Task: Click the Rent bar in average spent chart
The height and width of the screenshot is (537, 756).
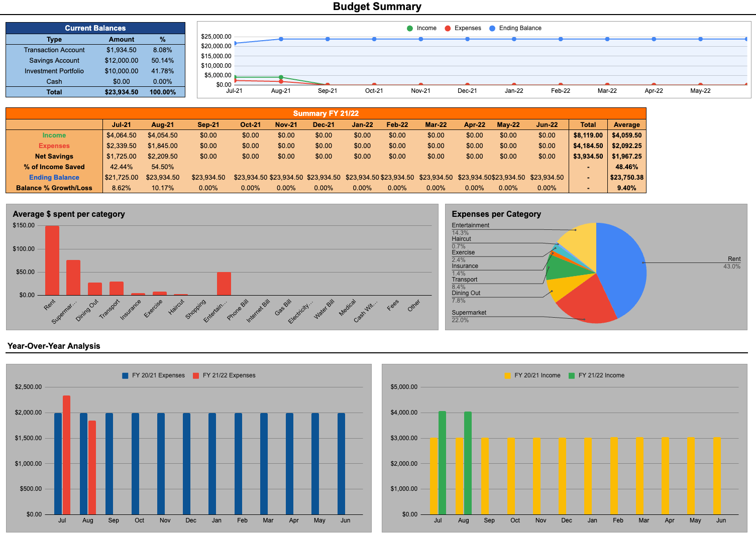Action: point(52,261)
